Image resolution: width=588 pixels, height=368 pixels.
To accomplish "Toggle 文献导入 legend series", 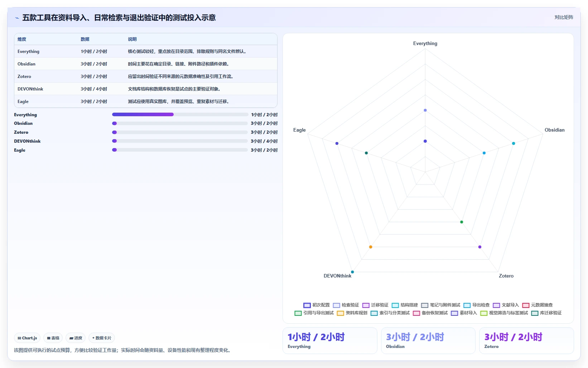I will pyautogui.click(x=506, y=305).
